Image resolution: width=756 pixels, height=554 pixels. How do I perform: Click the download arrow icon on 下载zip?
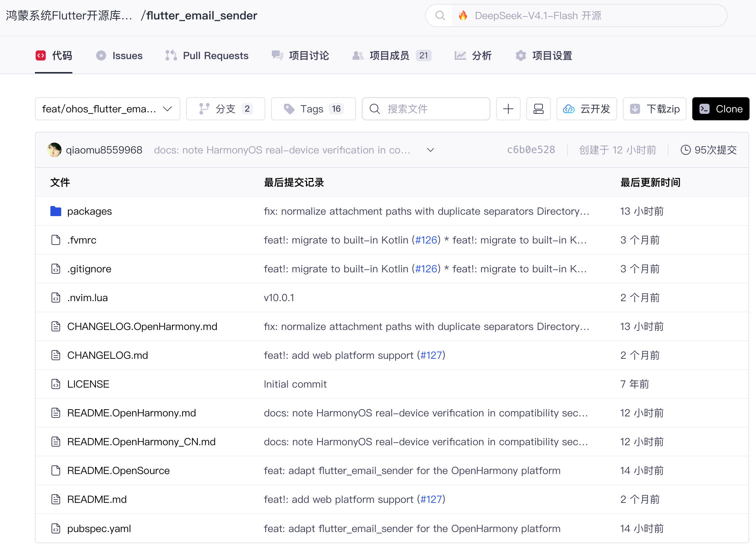[635, 109]
